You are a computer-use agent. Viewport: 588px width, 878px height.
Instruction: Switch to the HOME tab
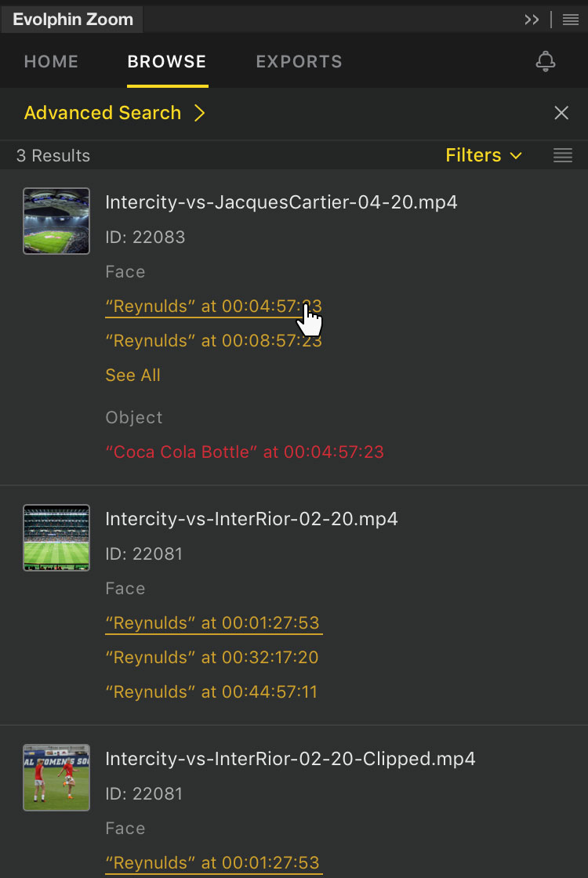click(51, 62)
